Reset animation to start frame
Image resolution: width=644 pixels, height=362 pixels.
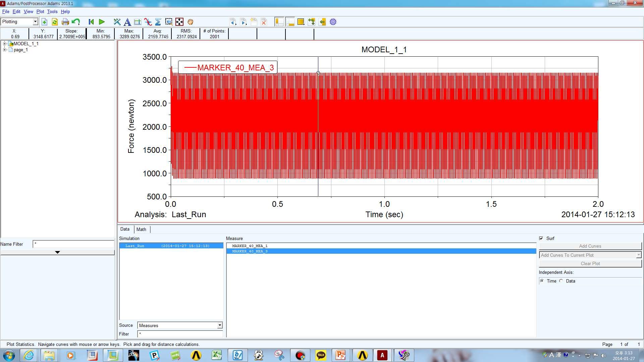91,22
